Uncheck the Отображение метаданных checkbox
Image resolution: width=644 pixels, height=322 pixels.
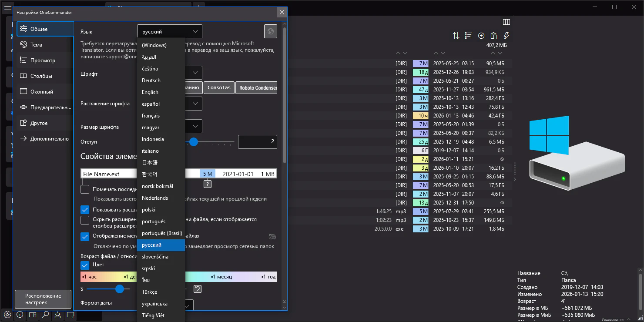click(85, 236)
